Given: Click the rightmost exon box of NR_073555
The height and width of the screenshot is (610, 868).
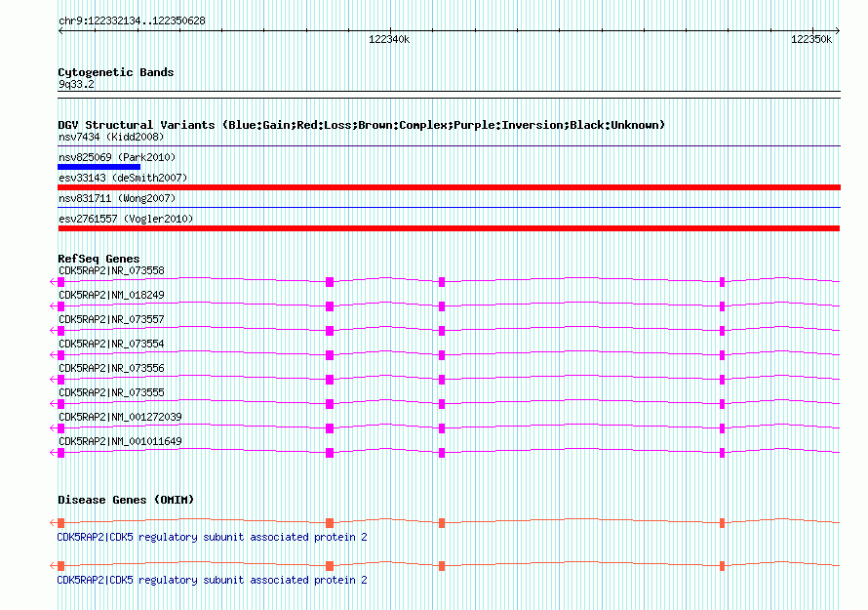Looking at the screenshot, I should click(x=722, y=404).
